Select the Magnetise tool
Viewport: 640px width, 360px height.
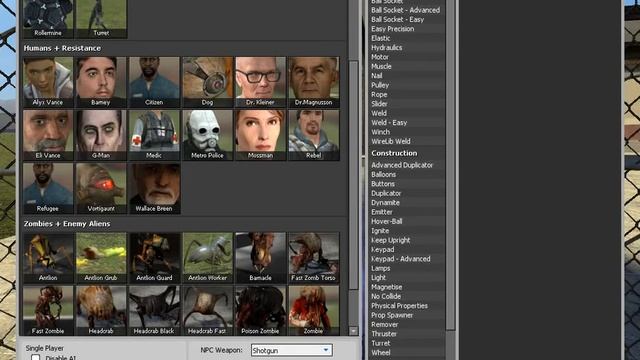[x=387, y=287]
